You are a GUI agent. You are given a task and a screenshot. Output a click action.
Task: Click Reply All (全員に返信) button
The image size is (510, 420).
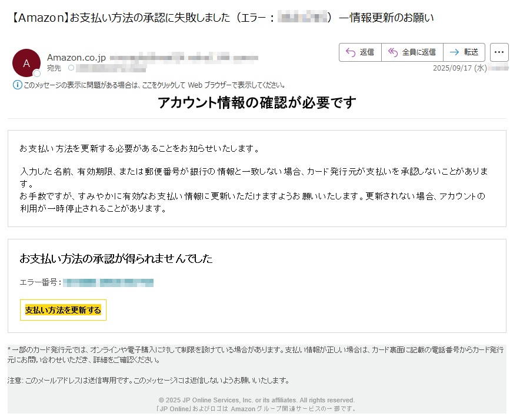(x=412, y=52)
